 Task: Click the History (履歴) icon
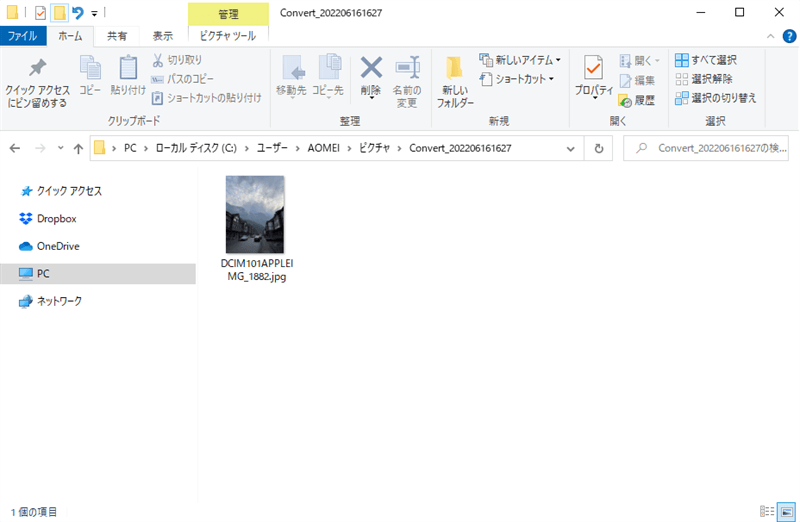[x=636, y=100]
